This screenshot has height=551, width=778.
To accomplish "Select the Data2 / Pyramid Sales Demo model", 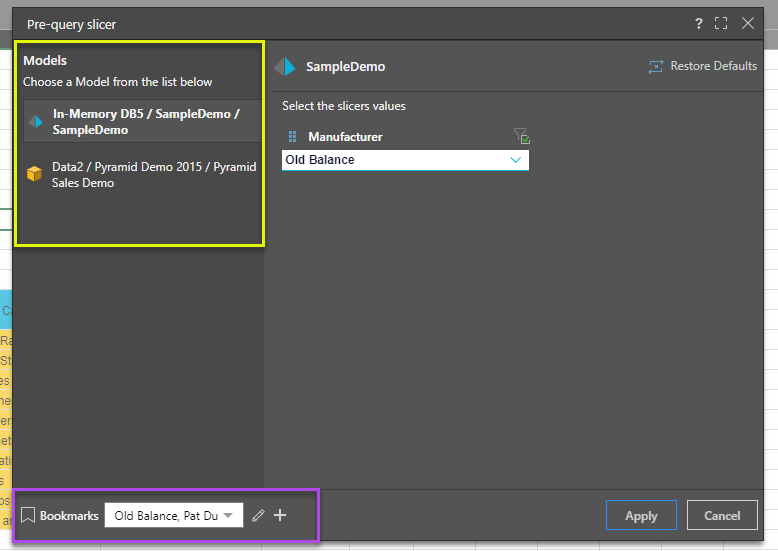I will [154, 175].
